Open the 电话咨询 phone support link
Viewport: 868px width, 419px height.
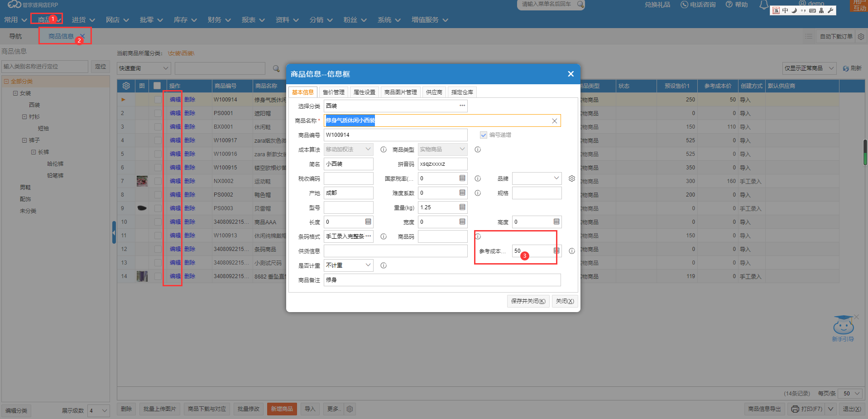698,5
